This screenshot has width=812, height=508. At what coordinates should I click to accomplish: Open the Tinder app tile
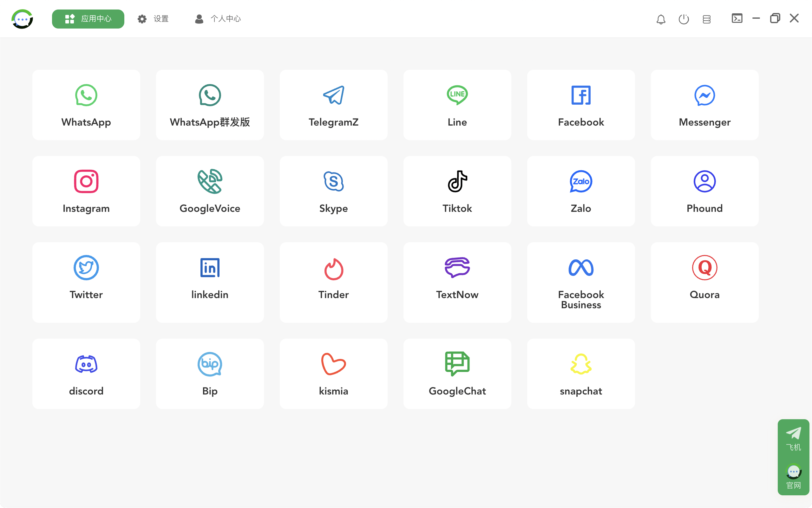333,282
